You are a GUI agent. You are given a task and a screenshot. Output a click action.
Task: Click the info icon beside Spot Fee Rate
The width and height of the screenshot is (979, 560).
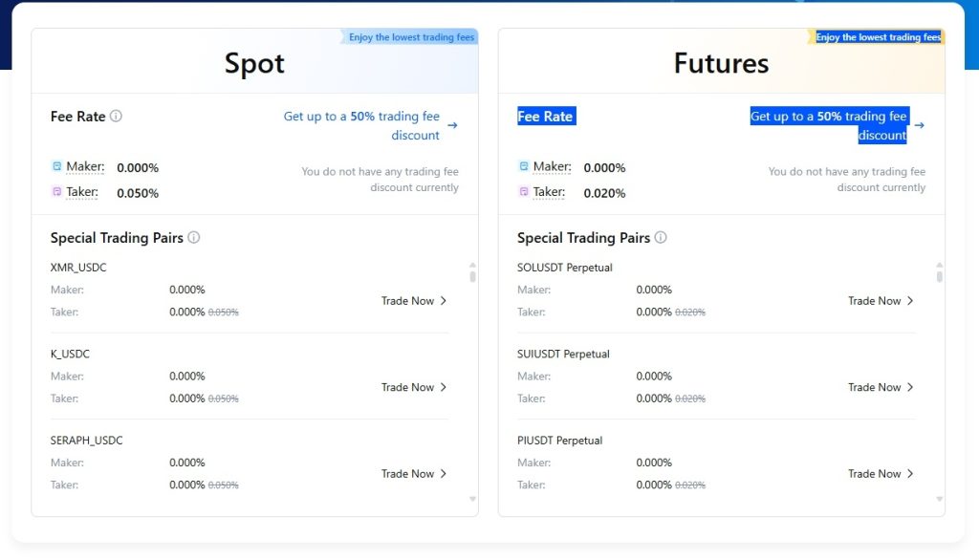pyautogui.click(x=117, y=116)
